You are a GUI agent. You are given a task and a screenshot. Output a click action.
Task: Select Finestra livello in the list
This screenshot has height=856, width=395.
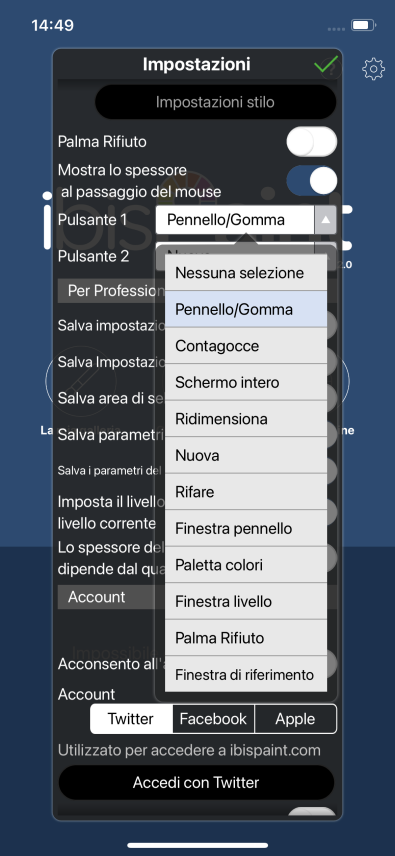click(x=246, y=602)
